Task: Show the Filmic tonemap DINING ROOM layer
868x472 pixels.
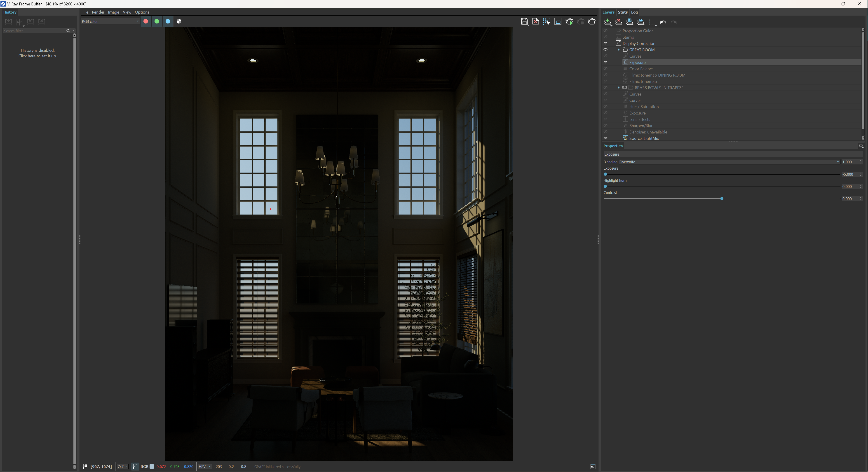Action: [x=605, y=75]
